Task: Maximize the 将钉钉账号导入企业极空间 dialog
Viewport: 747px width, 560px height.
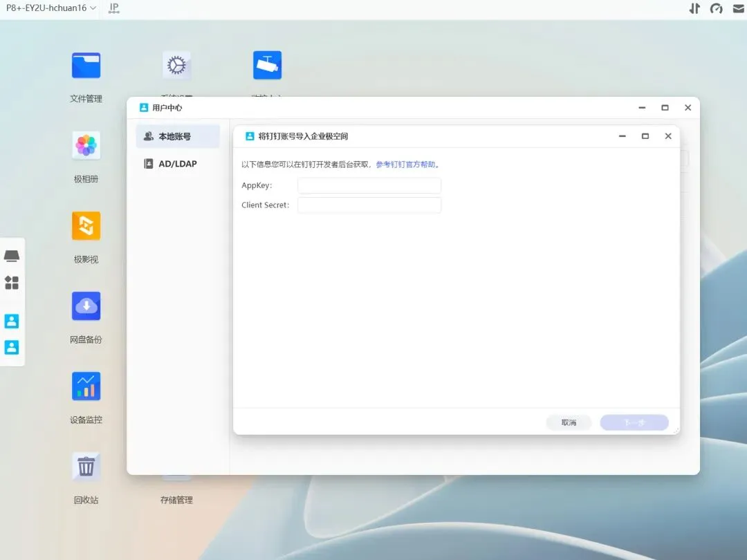Action: (645, 136)
